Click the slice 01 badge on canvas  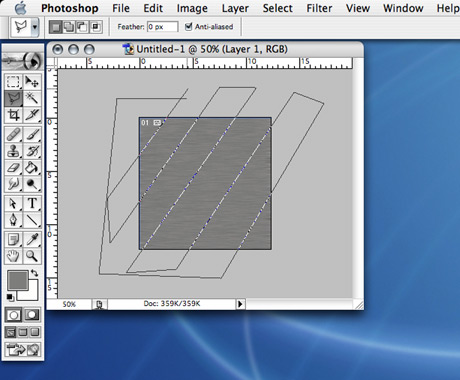(151, 123)
